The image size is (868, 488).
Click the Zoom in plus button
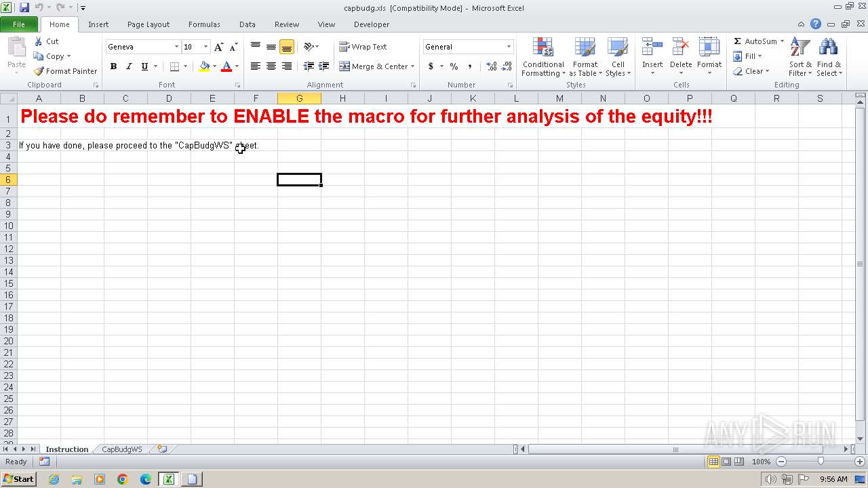click(859, 462)
